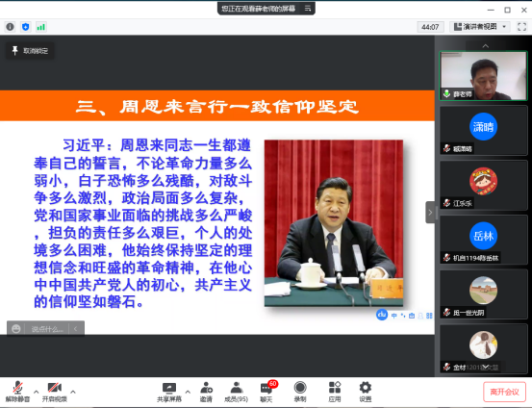Screen dimensions: 532x408
Task: Click the blue security shield icon
Action: point(25,27)
